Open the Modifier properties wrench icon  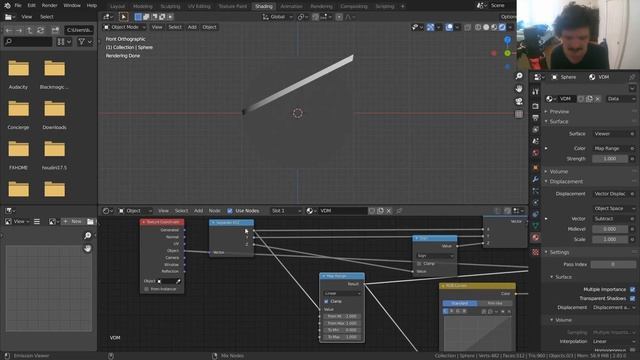click(x=536, y=179)
